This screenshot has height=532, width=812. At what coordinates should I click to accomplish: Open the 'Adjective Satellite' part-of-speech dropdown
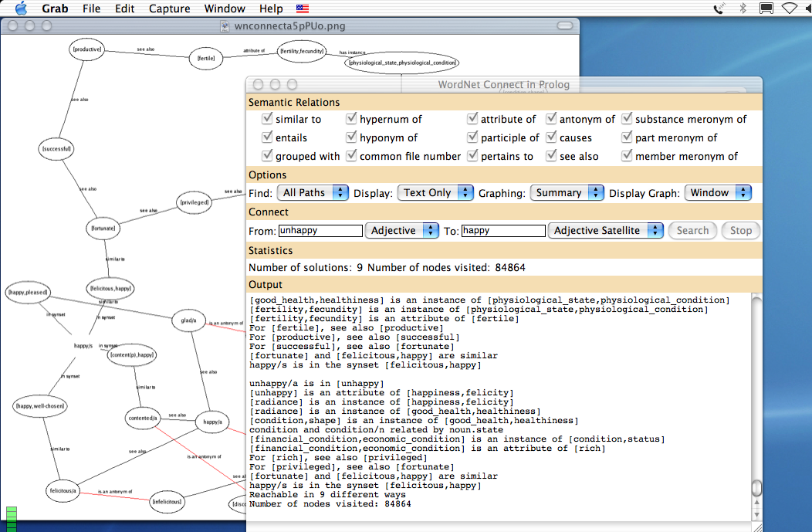tap(606, 230)
